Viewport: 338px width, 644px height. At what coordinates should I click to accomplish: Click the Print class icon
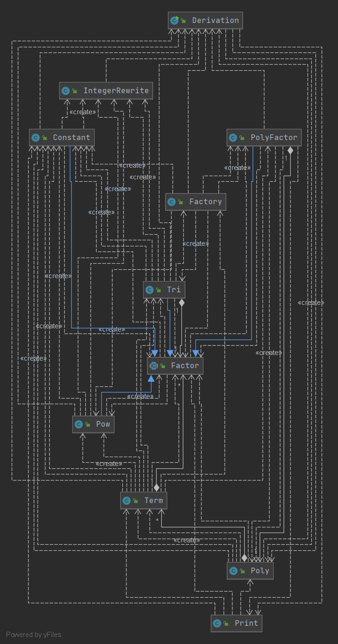pyautogui.click(x=217, y=623)
